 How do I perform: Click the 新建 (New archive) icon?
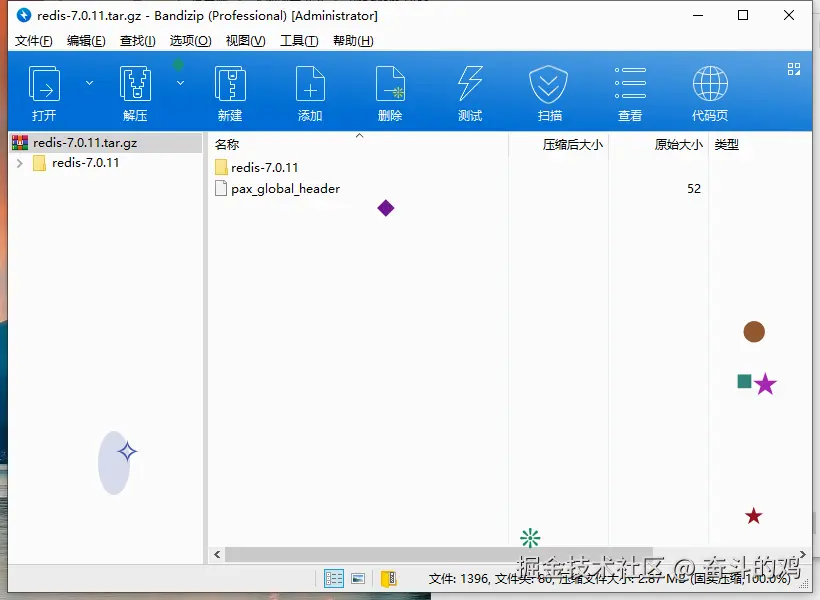tap(230, 84)
